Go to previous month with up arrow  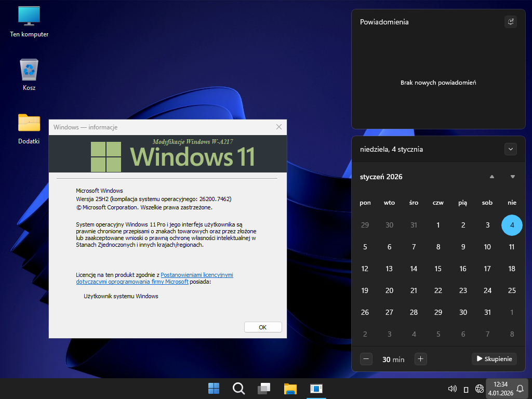click(x=491, y=177)
